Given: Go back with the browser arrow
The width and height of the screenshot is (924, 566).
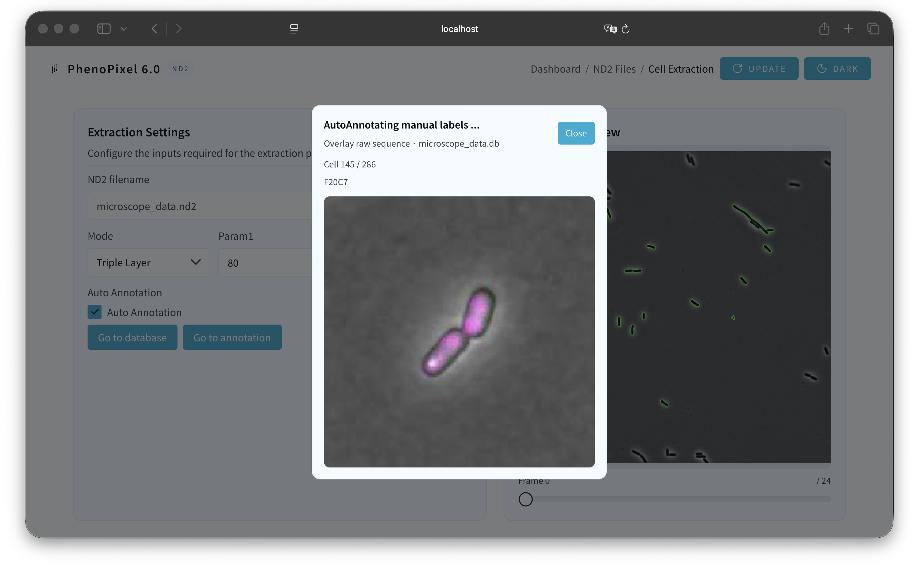Looking at the screenshot, I should click(x=155, y=29).
